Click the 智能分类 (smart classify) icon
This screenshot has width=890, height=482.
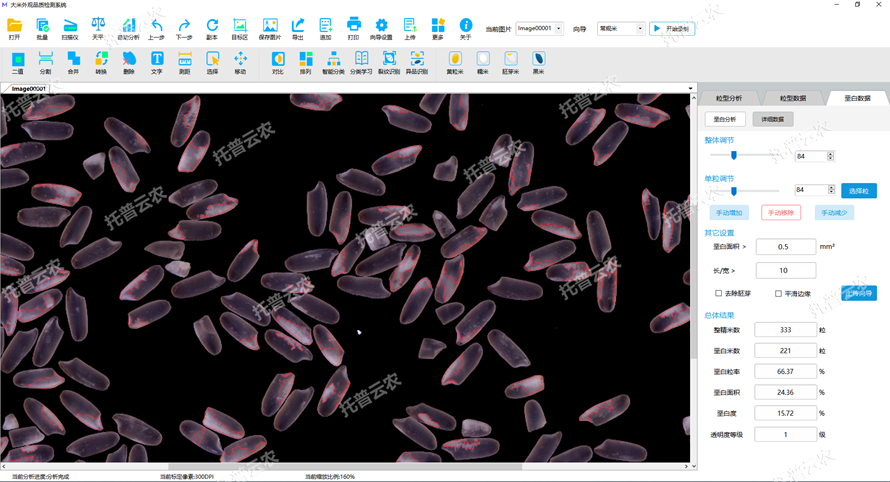pyautogui.click(x=333, y=63)
